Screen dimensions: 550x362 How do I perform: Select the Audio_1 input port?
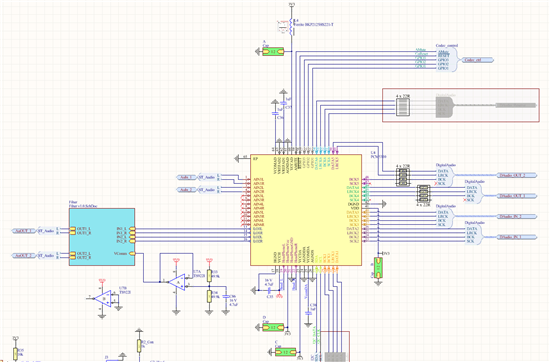(x=187, y=177)
